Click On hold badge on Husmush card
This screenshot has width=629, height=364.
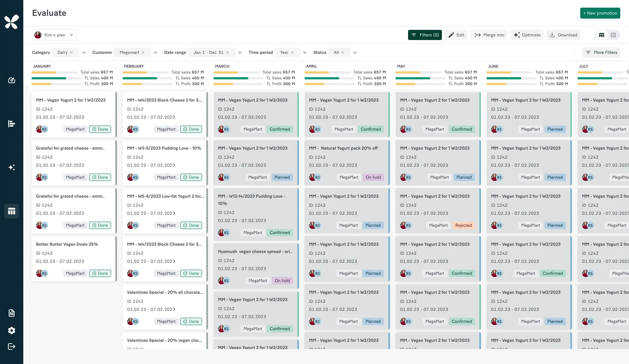(x=282, y=281)
